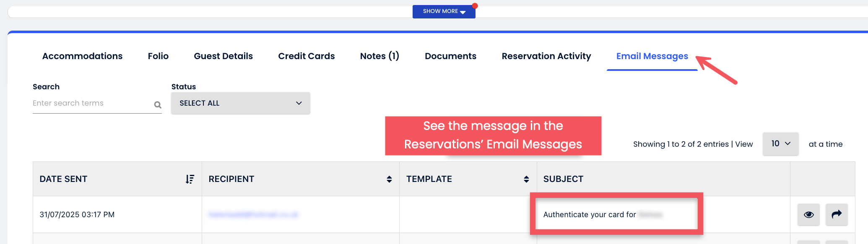Screen dimensions: 868x244
Task: Sort the Template column
Action: click(x=526, y=179)
